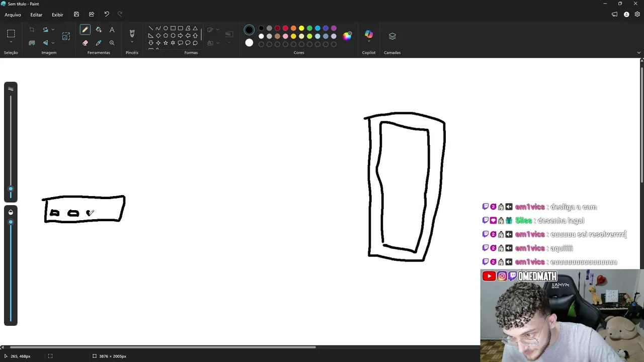Select the Magnifier zoom tool
The width and height of the screenshot is (644, 362).
coord(112,43)
